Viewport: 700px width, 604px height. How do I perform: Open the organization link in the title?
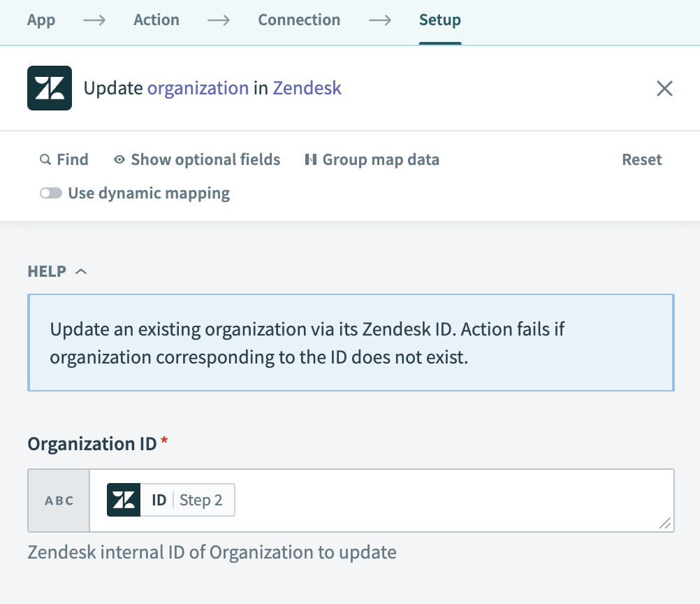(x=198, y=87)
